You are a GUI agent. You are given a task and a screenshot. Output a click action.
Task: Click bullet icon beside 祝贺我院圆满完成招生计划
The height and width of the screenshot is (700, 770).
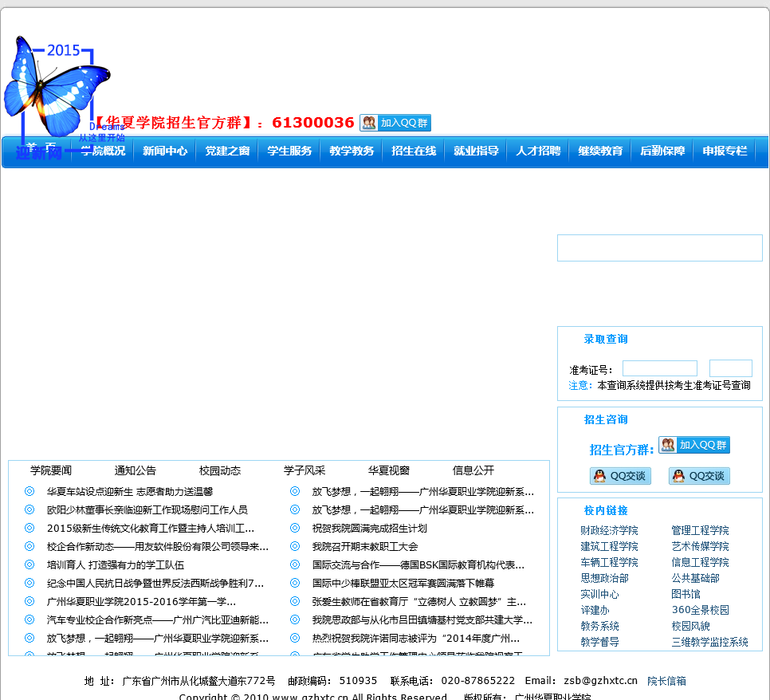295,528
